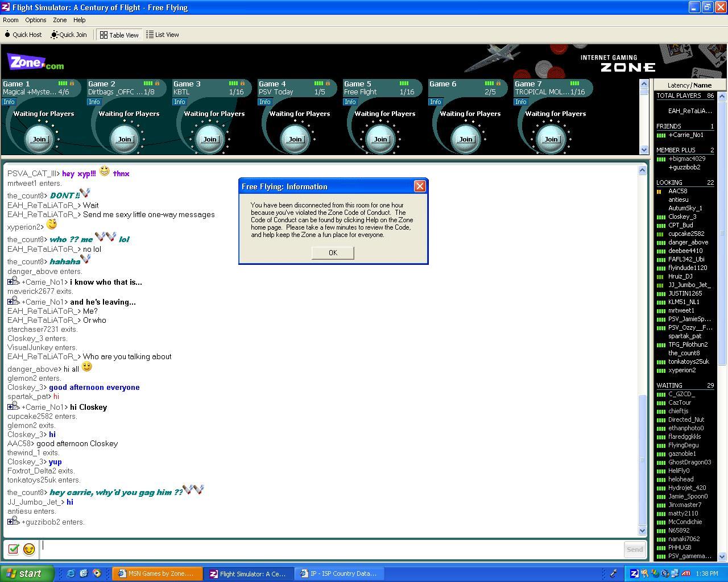The image size is (728, 582).
Task: Click Internet Explorer quick launch icon
Action: [71, 573]
